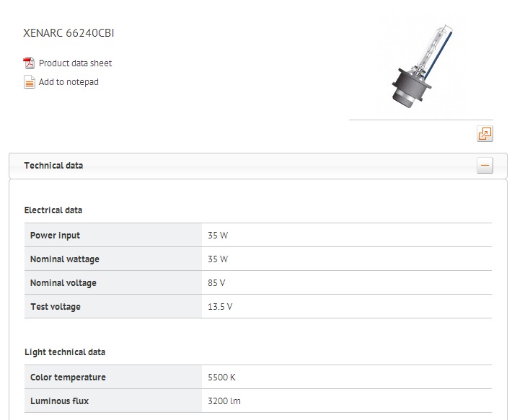Select the 5500 K value
Viewport: 512px width, 420px height.
[x=221, y=377]
